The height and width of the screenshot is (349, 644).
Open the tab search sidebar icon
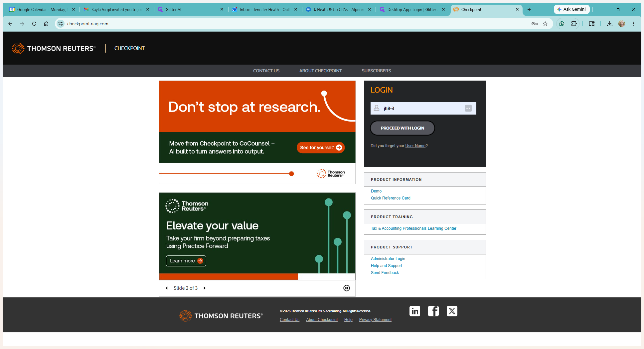point(592,24)
